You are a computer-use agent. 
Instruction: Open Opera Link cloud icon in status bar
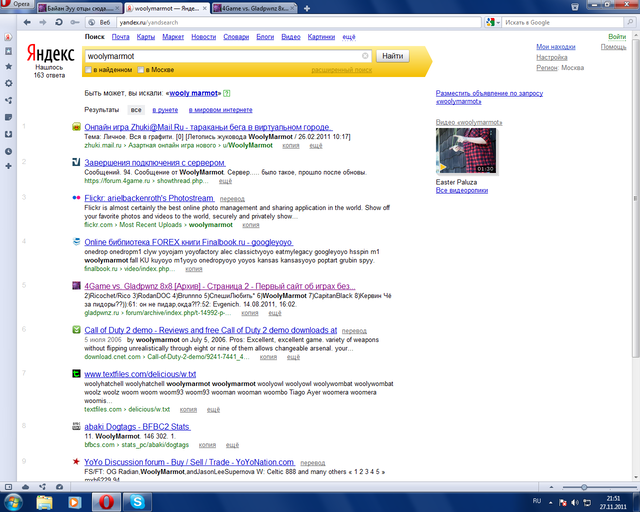pos(25,487)
